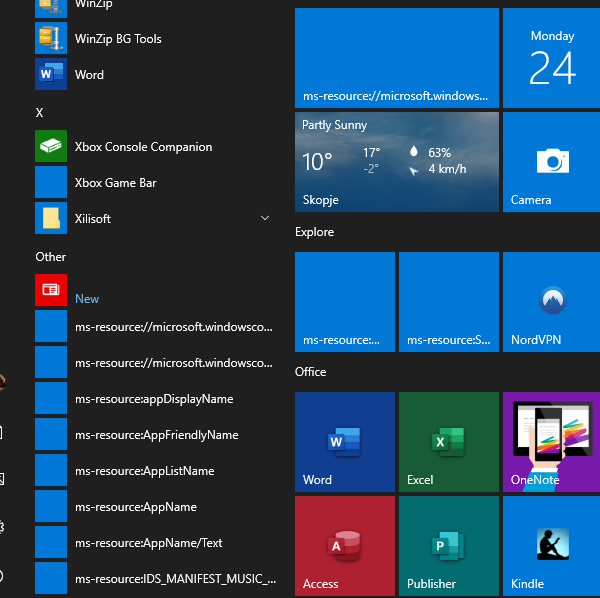Launch the Excel tile
The height and width of the screenshot is (598, 600).
449,442
